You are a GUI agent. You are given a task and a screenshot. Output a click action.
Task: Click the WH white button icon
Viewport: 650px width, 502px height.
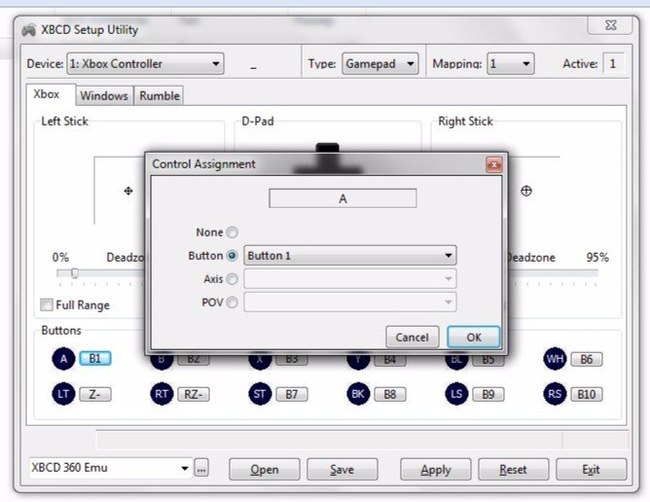click(x=555, y=358)
